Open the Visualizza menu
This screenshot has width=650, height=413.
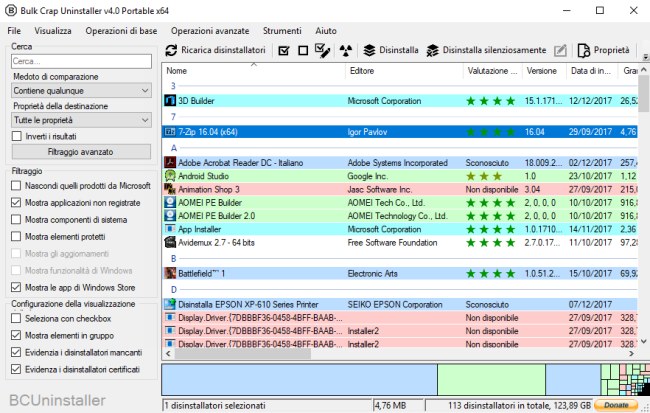[x=53, y=31]
